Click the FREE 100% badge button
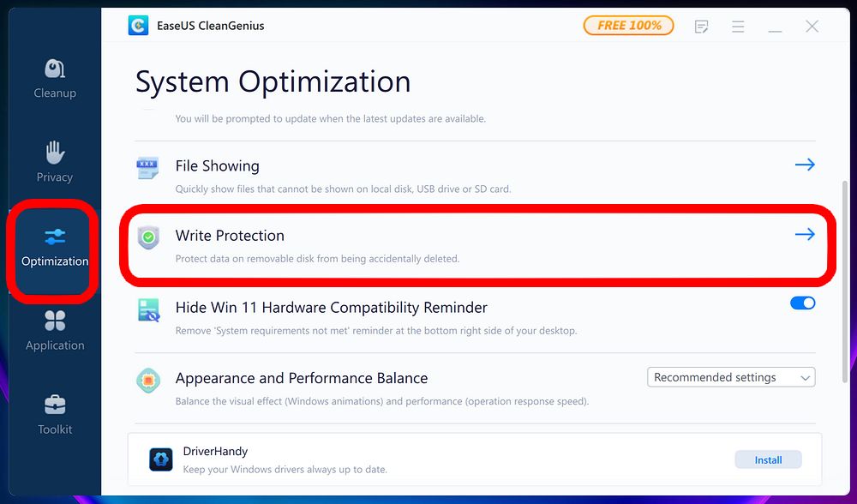The image size is (857, 504). tap(628, 26)
